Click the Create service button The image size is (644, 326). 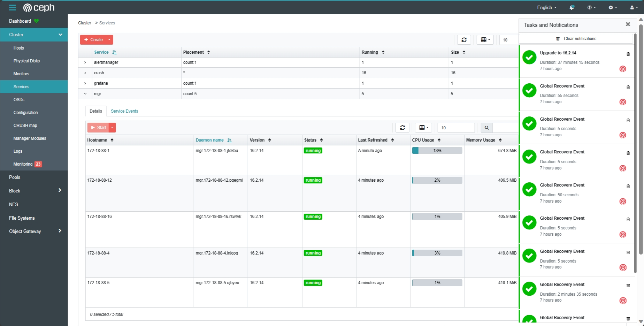click(93, 40)
